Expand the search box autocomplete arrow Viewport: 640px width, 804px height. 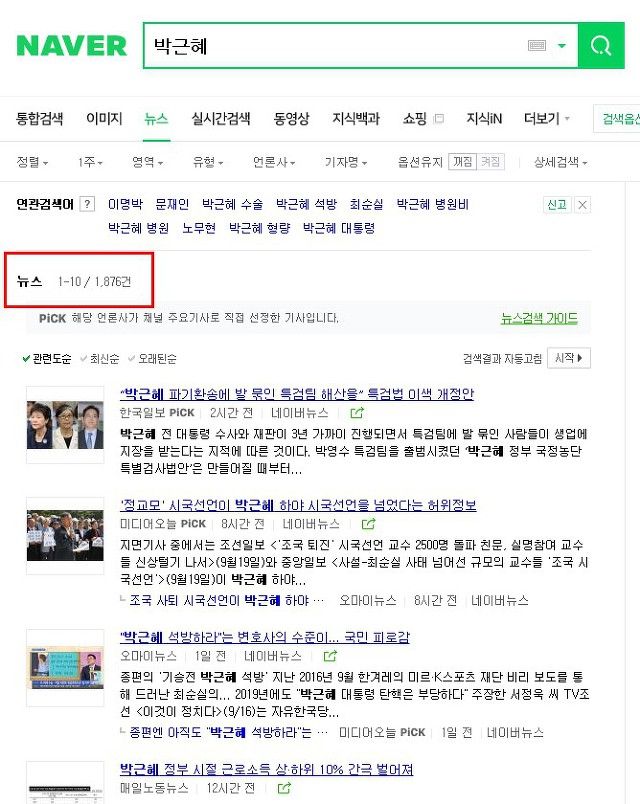(562, 46)
